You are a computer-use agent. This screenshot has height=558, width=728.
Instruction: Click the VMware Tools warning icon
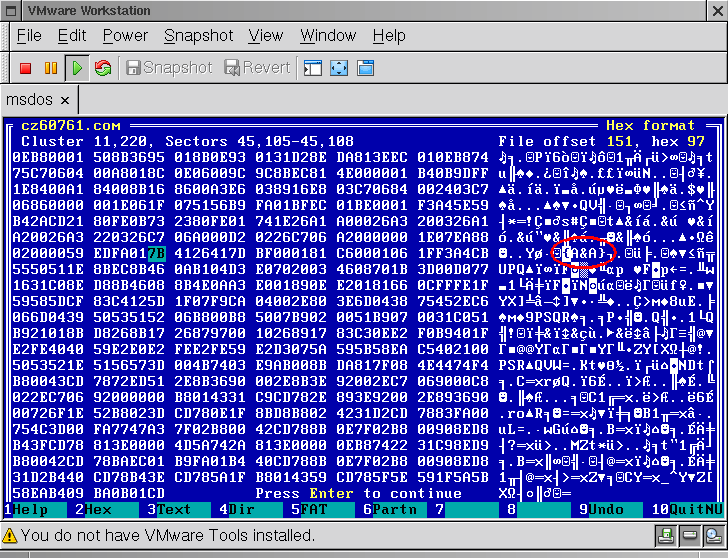10,536
